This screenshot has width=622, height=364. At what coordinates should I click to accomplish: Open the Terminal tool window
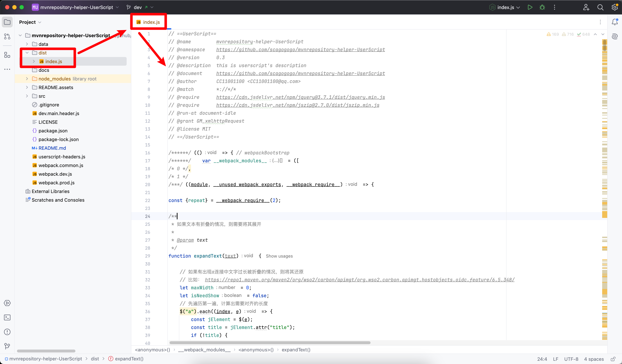coord(7,317)
